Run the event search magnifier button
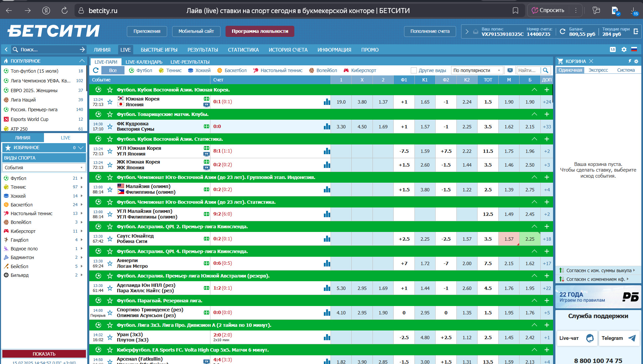 click(546, 70)
